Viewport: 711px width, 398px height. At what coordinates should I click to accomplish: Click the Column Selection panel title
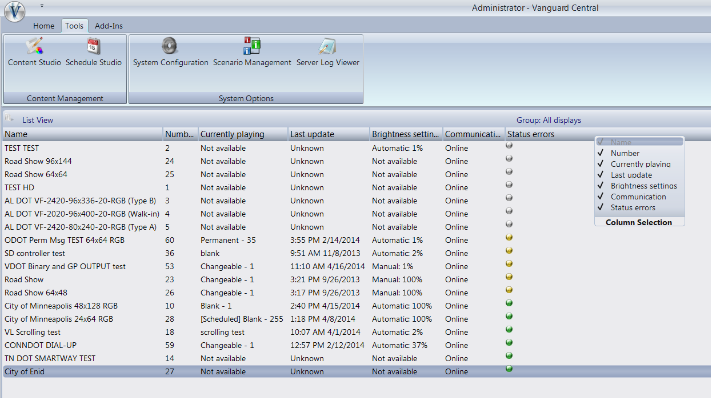pyautogui.click(x=638, y=222)
